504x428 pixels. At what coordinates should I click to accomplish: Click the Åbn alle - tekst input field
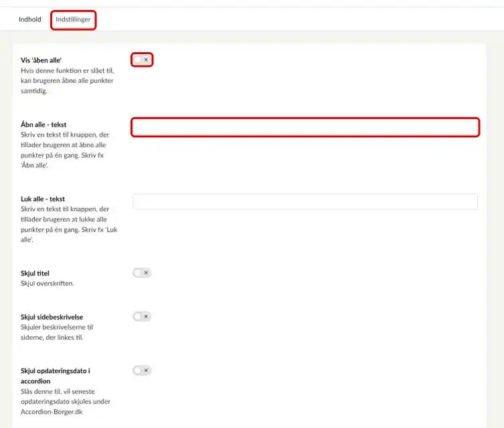tap(305, 127)
